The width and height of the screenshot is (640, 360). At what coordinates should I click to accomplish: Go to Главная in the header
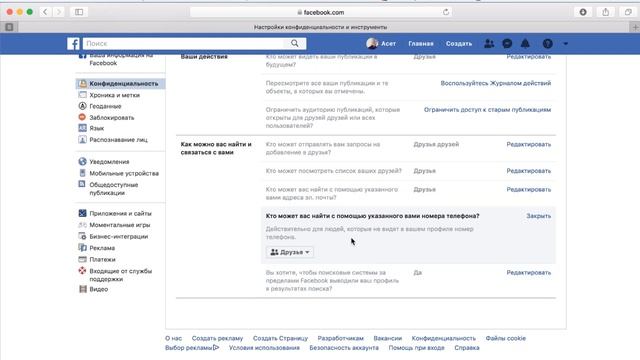[421, 44]
